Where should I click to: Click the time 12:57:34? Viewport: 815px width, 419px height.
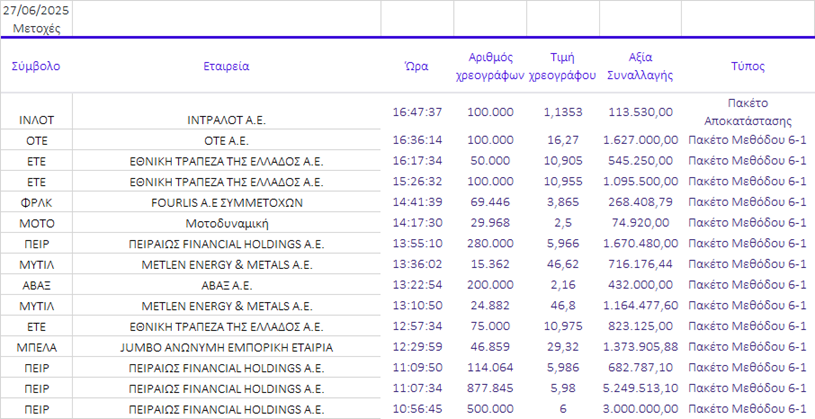pos(417,326)
